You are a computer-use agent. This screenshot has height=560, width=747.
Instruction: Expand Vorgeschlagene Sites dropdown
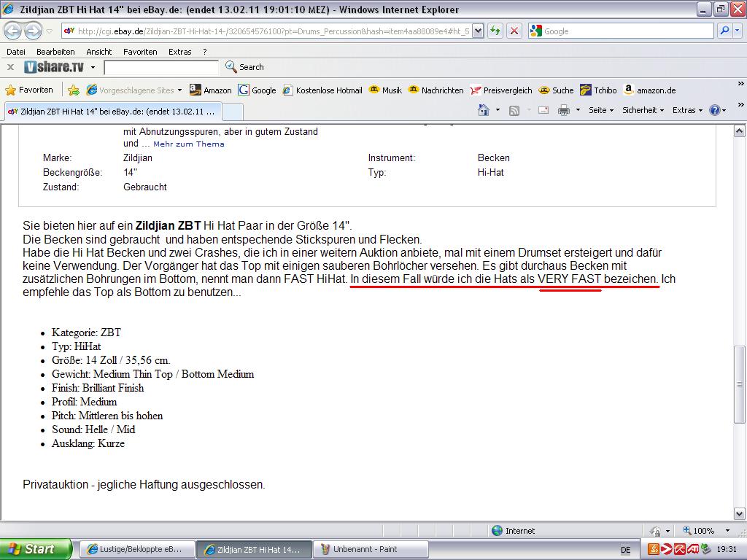(179, 90)
